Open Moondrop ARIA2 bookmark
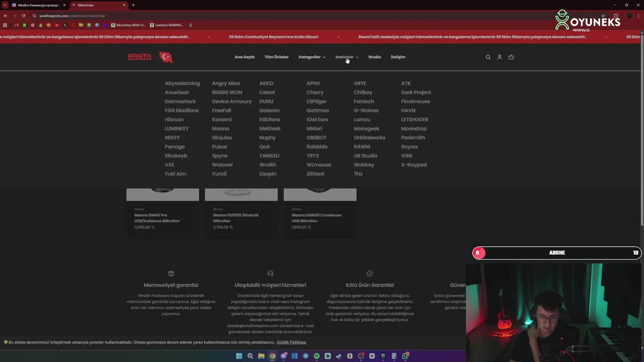This screenshot has width=644, height=362. click(x=129, y=25)
